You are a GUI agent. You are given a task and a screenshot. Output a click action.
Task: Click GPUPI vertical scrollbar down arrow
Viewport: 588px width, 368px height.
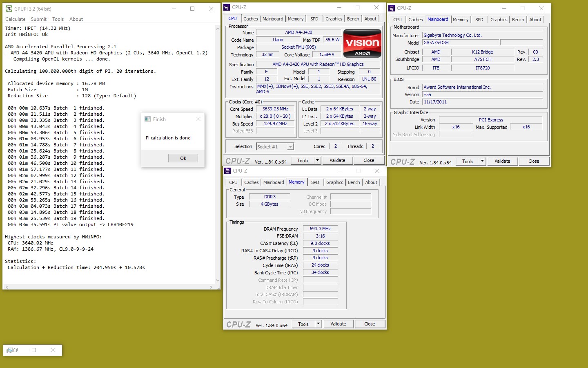coord(218,280)
